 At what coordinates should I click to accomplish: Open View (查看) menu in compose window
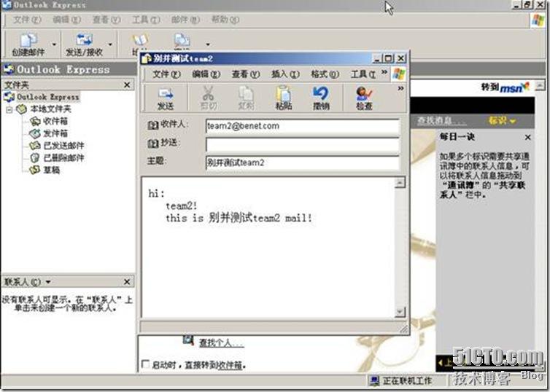[x=246, y=74]
